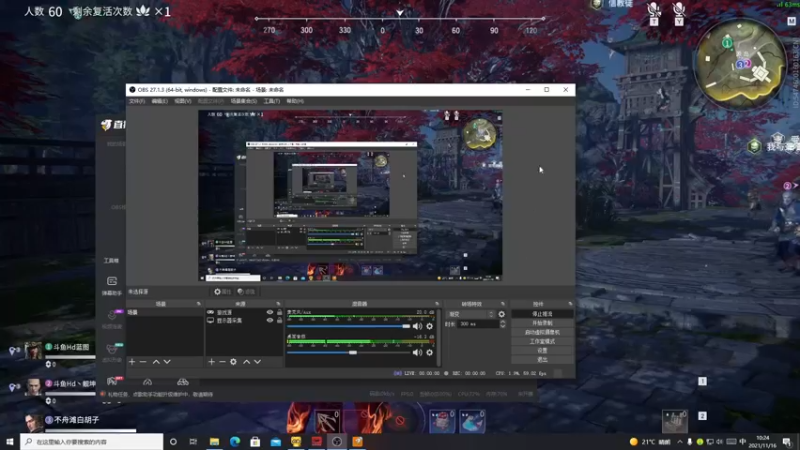Viewport: 800px width, 450px height.
Task: Add a new source with plus icon
Action: pyautogui.click(x=211, y=362)
